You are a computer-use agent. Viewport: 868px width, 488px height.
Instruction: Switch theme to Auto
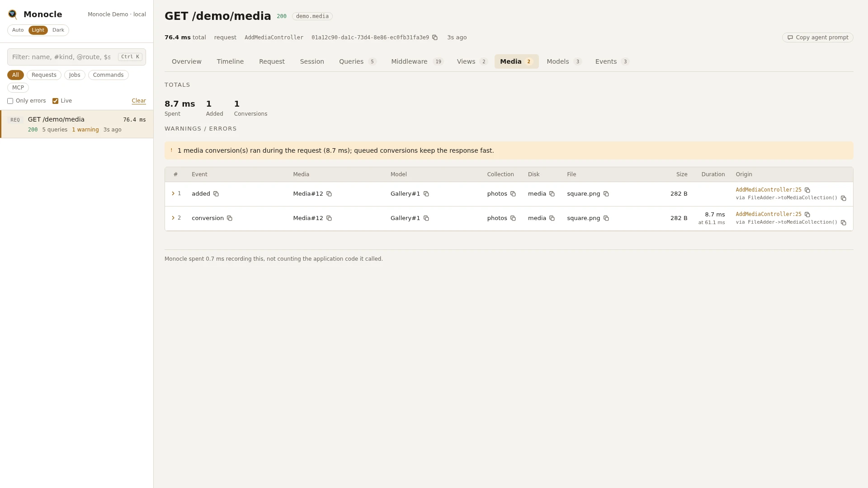tap(18, 30)
